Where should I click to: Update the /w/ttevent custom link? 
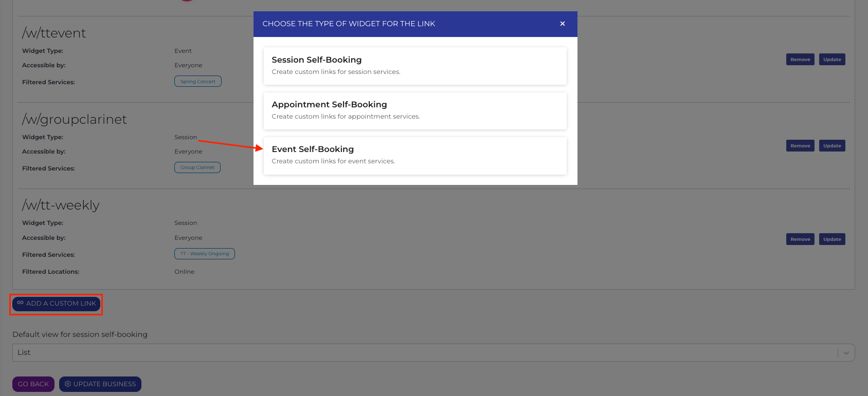pos(831,60)
